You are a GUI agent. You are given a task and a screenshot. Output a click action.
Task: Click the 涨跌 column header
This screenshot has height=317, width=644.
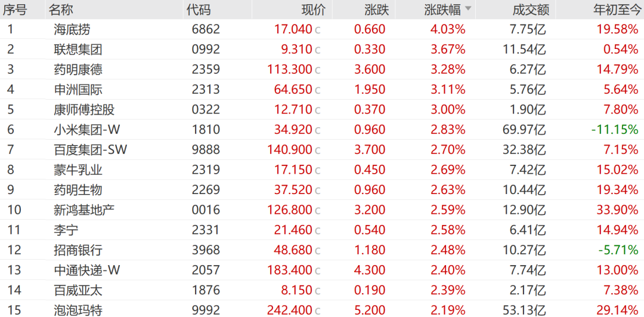376,10
